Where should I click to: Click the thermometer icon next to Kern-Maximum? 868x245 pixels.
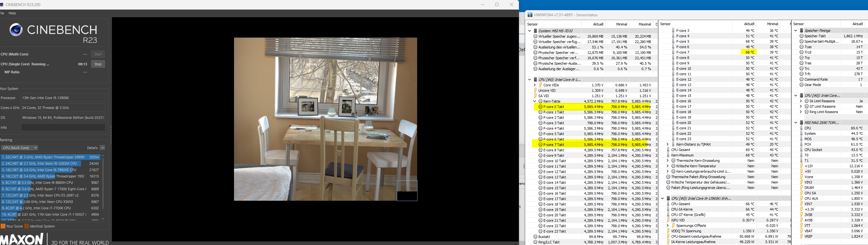click(x=668, y=155)
